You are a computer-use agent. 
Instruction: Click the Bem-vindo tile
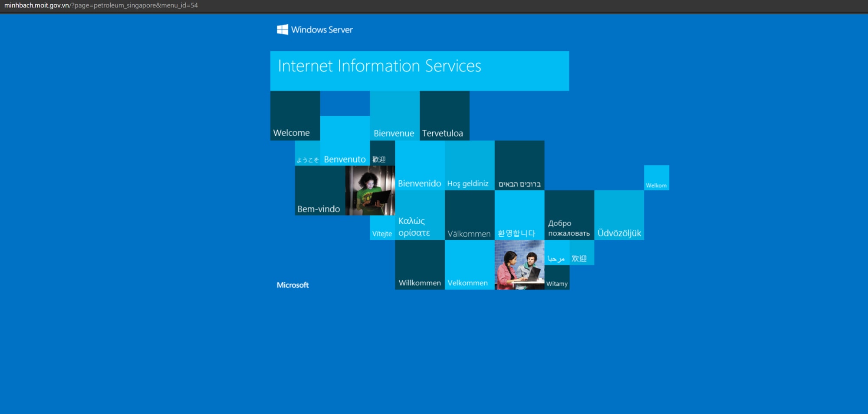[320, 190]
